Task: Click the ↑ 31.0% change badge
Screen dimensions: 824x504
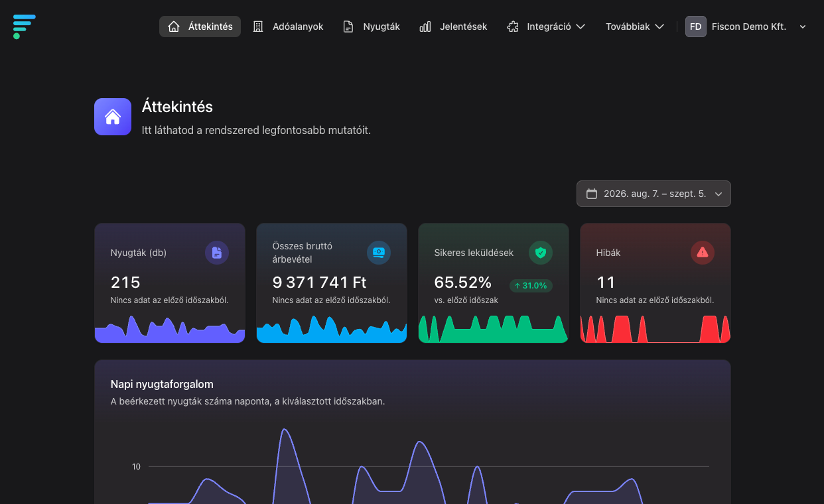Action: tap(531, 286)
